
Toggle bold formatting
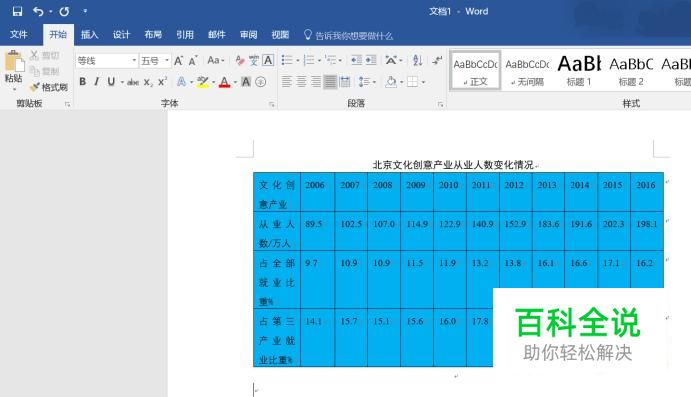point(82,82)
